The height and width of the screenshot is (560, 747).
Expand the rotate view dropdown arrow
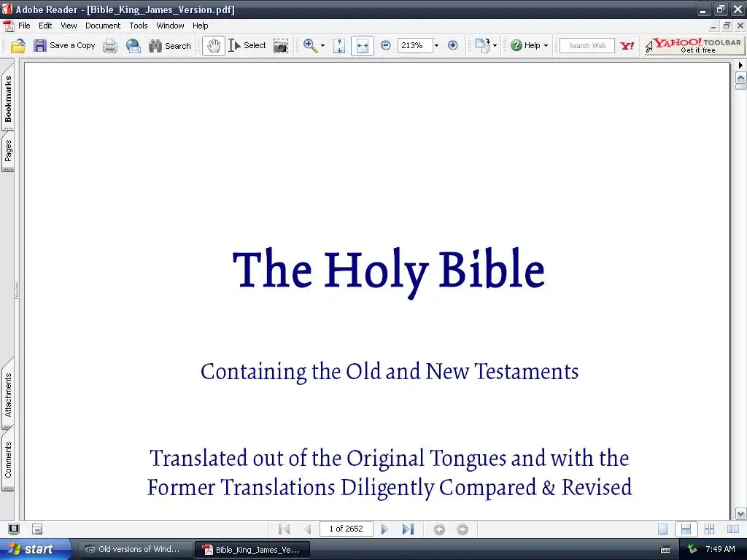495,46
